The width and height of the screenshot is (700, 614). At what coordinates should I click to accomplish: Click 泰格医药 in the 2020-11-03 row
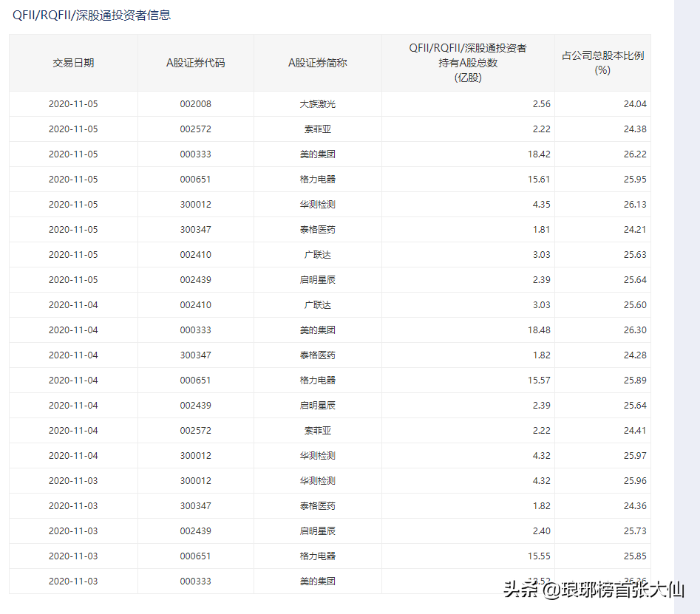tap(317, 506)
